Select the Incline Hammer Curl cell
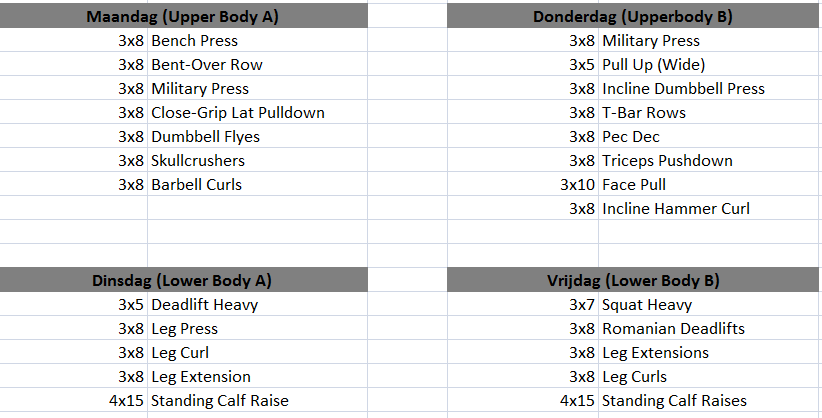Viewport: 822px width, 418px height. 676,209
